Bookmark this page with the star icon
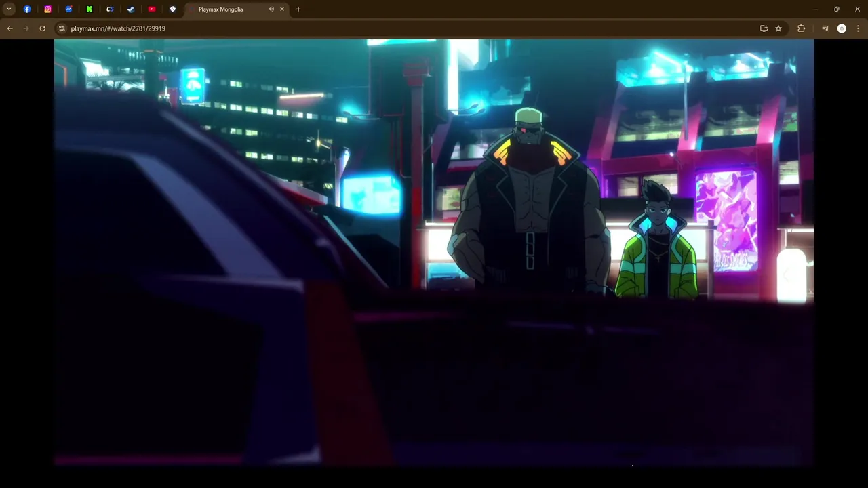Screen dimensions: 868x488 point(778,28)
